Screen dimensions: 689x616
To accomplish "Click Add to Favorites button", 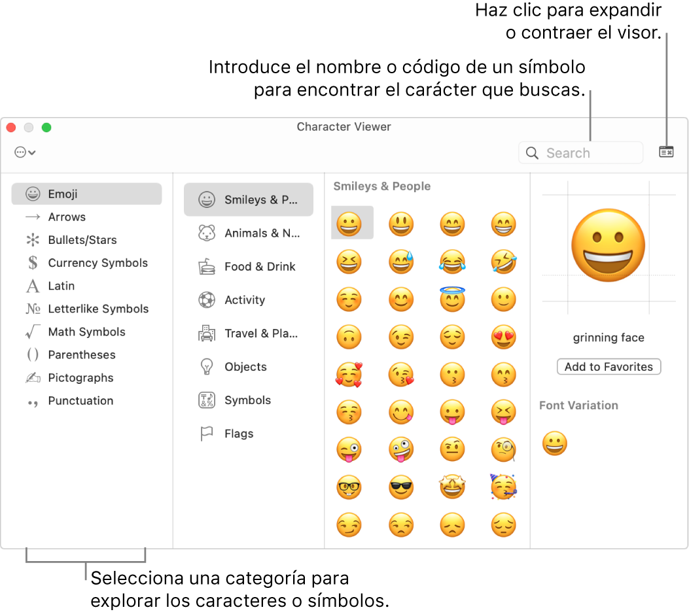I will 609,367.
